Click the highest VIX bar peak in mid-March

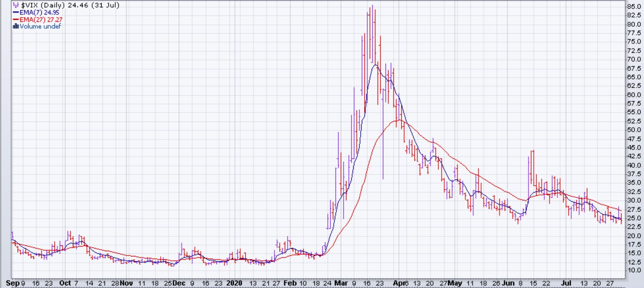click(x=372, y=6)
